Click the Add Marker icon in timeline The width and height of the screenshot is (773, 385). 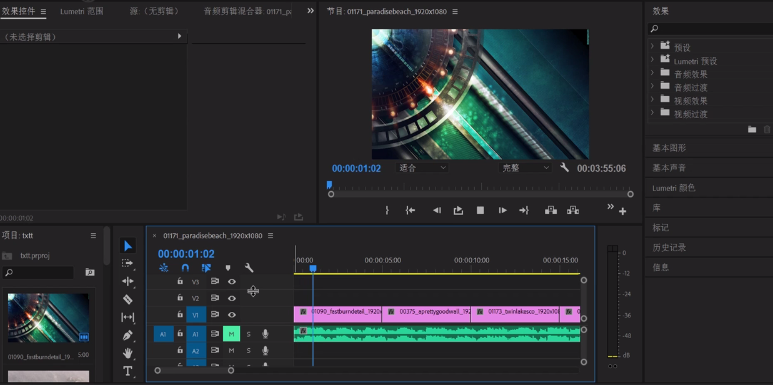click(x=228, y=268)
